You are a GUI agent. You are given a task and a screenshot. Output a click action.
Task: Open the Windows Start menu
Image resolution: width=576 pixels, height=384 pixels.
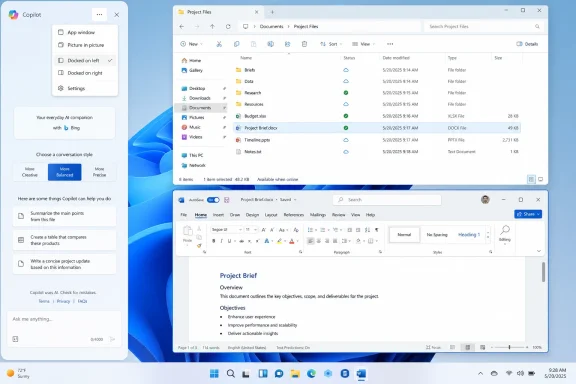pyautogui.click(x=214, y=374)
